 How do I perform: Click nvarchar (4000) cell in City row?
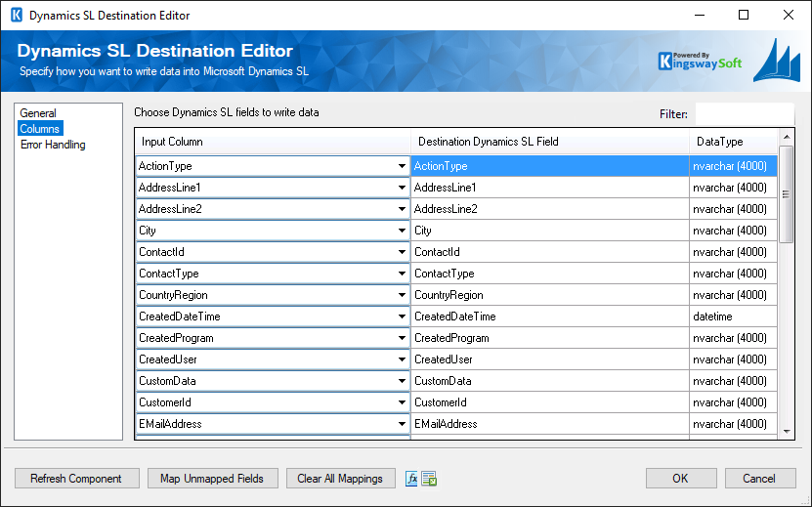point(733,231)
